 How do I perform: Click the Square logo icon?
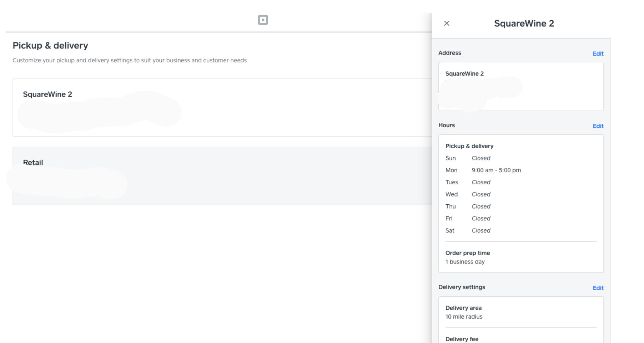[263, 20]
